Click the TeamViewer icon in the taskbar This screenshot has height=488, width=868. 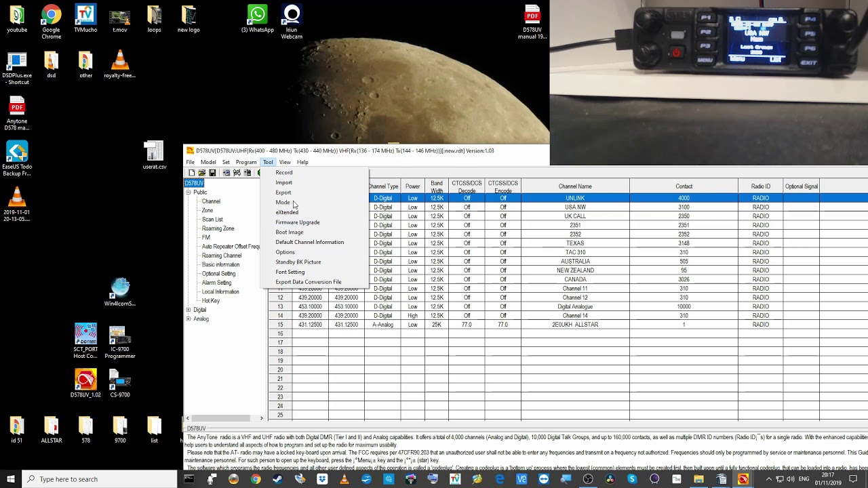[x=544, y=479]
